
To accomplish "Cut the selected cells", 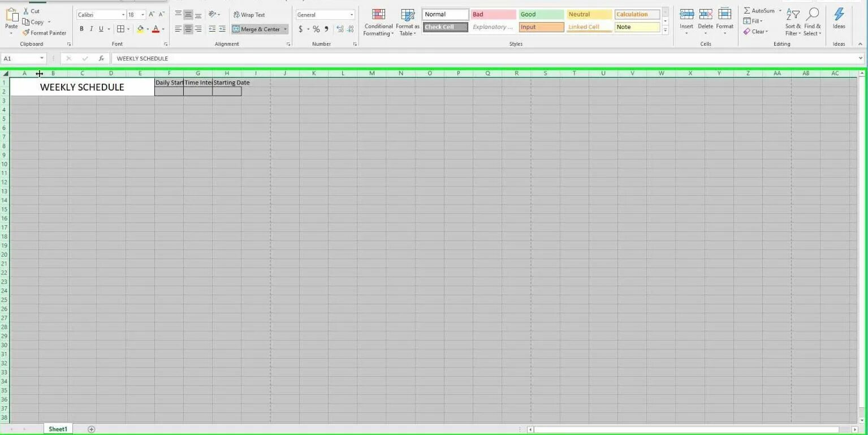I will pos(32,11).
